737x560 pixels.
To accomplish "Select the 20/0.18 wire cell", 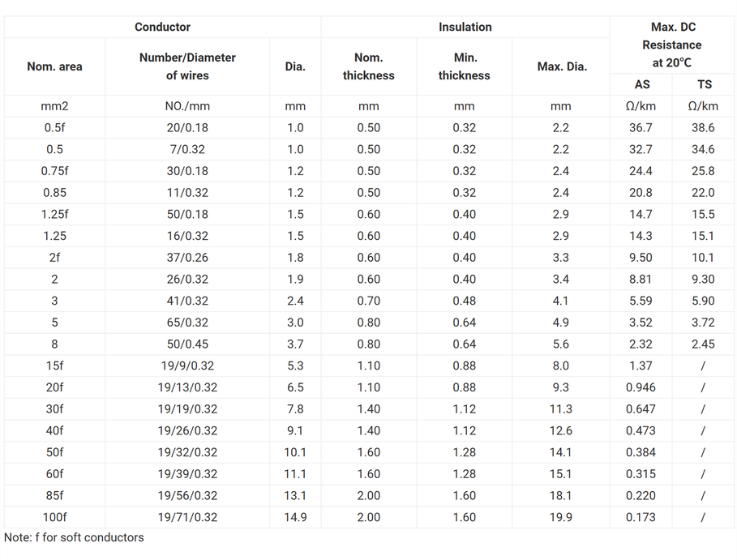I will point(187,128).
